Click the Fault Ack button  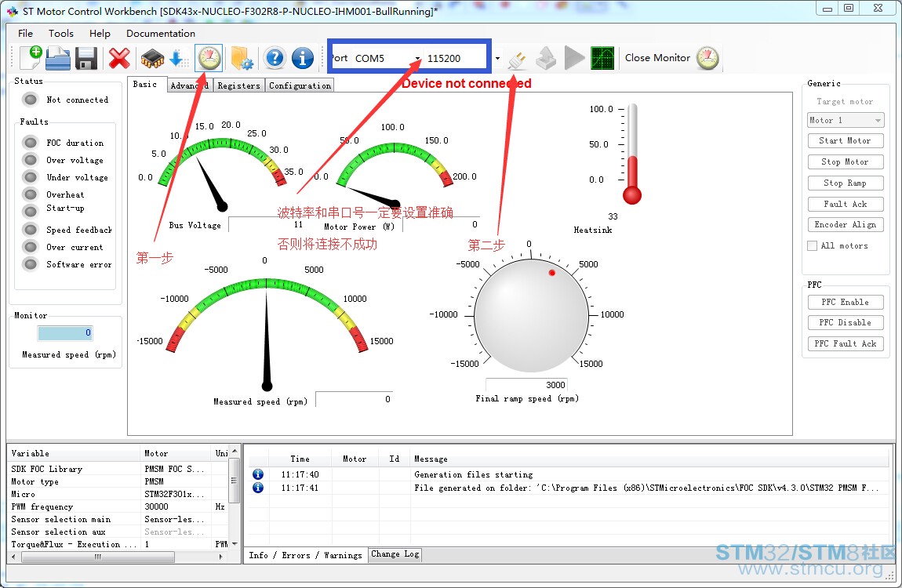coord(845,204)
